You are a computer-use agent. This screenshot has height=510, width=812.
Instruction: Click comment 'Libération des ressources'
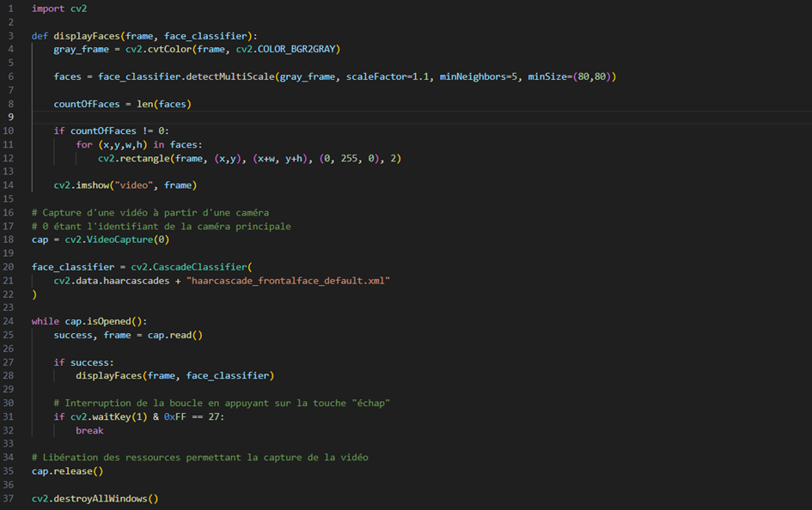[x=200, y=458]
